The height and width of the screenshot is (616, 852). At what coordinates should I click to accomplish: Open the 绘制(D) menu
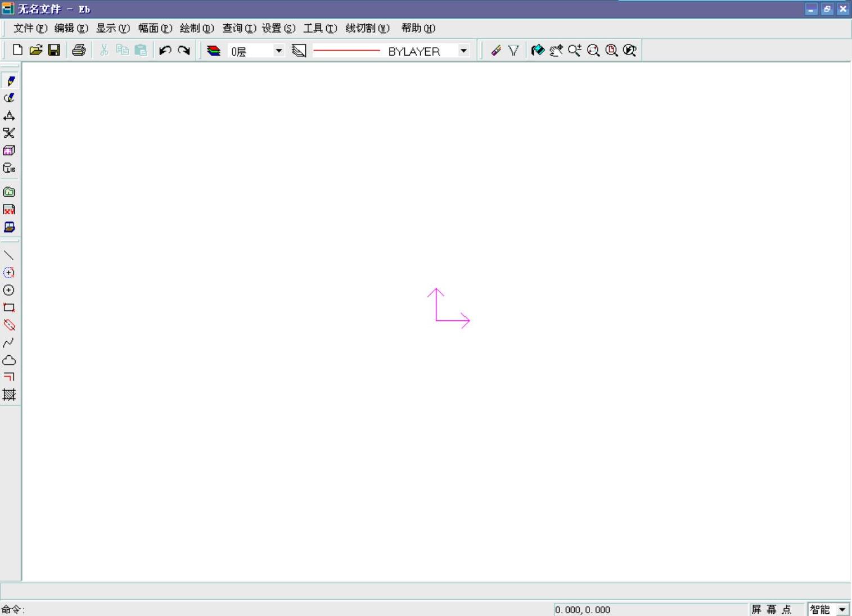197,28
